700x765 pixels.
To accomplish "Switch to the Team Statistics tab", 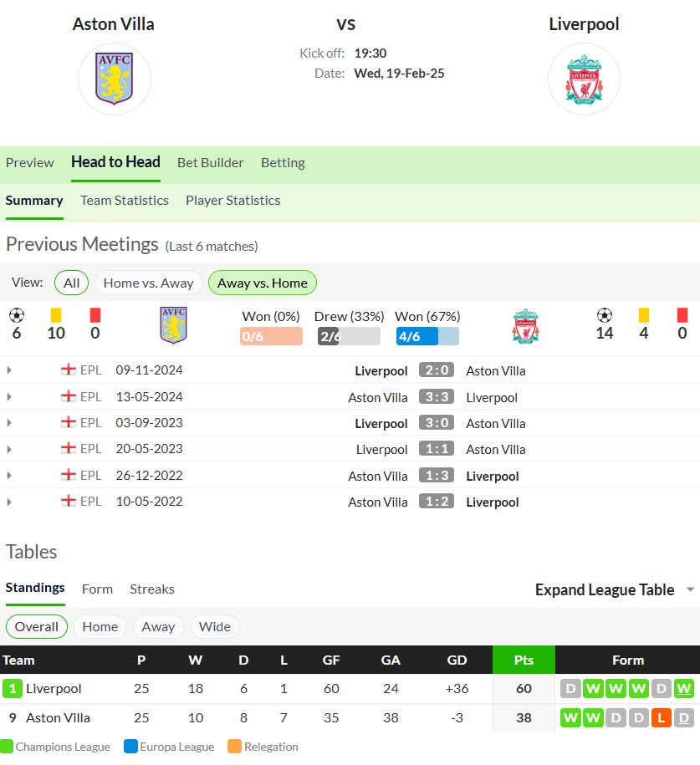I will tap(125, 201).
